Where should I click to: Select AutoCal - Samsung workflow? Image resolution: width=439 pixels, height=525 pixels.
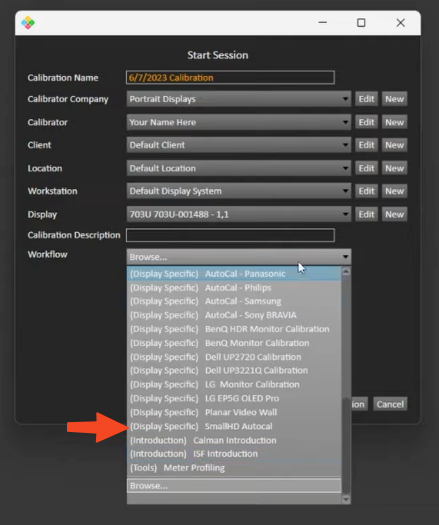click(x=234, y=301)
